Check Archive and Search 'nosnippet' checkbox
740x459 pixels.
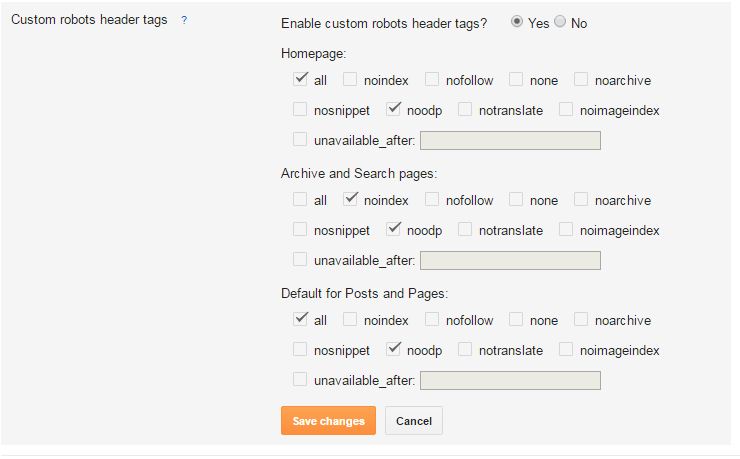point(300,229)
